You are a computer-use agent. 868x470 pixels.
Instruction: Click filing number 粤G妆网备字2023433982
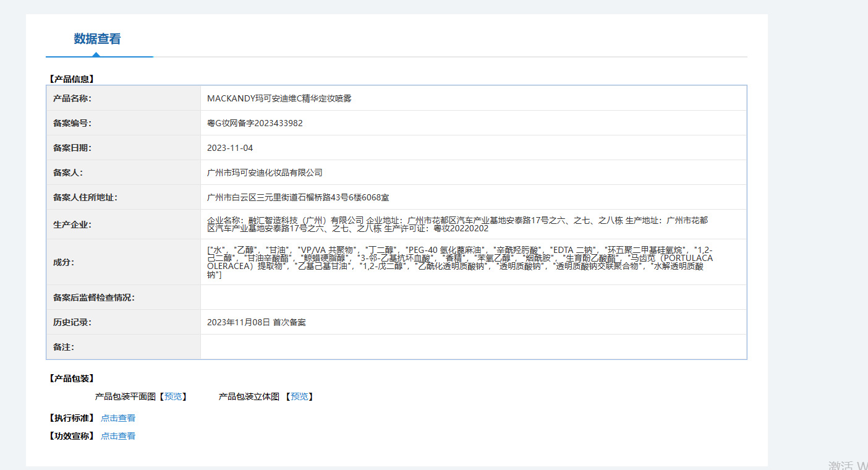coord(255,123)
